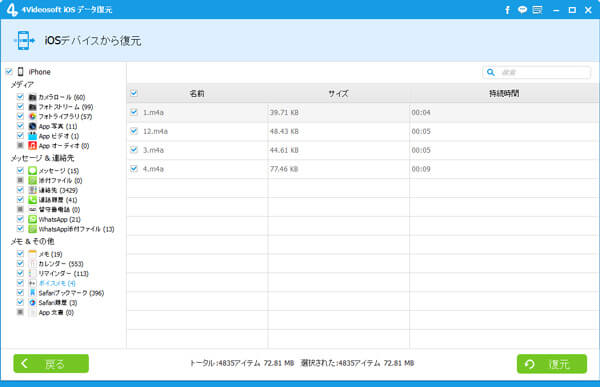Click the Safari history (3) icon

point(33,302)
